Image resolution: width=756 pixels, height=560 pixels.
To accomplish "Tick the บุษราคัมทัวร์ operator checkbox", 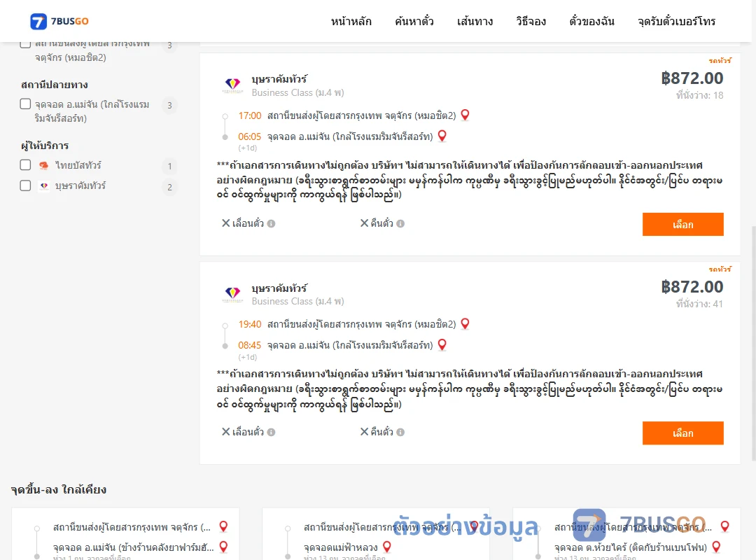I will point(26,185).
